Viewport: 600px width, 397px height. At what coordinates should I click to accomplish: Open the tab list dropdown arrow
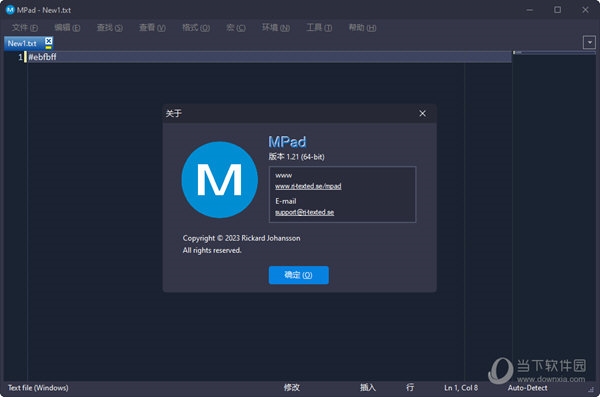tap(589, 42)
